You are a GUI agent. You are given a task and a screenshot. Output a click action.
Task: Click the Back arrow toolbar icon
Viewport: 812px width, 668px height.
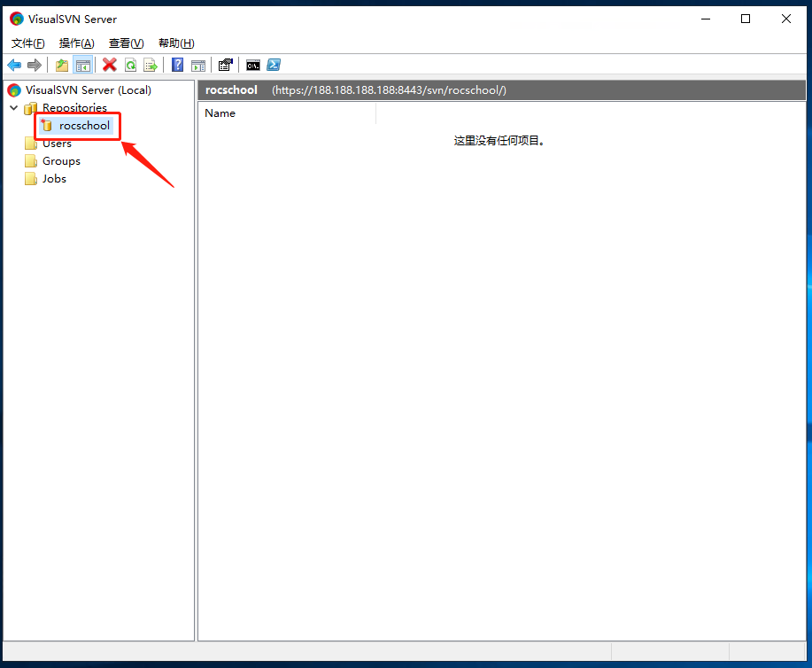(x=14, y=65)
